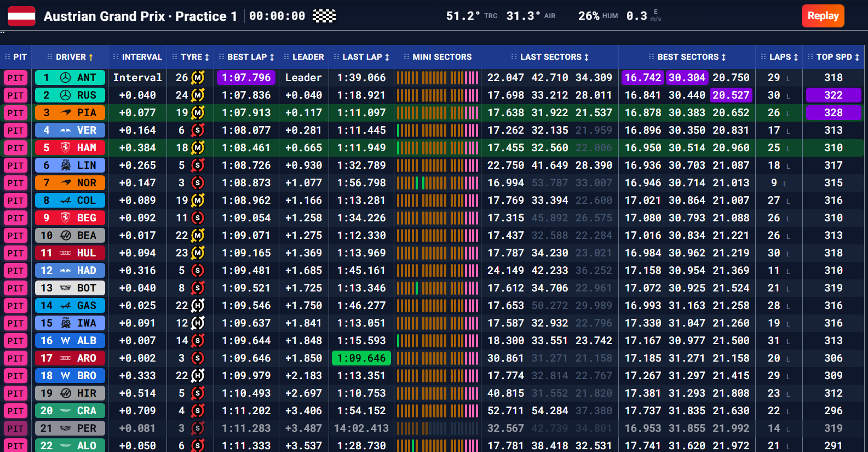Click the drag handle beside the PIT header
Image resolution: width=868 pixels, height=452 pixels.
pyautogui.click(x=7, y=57)
